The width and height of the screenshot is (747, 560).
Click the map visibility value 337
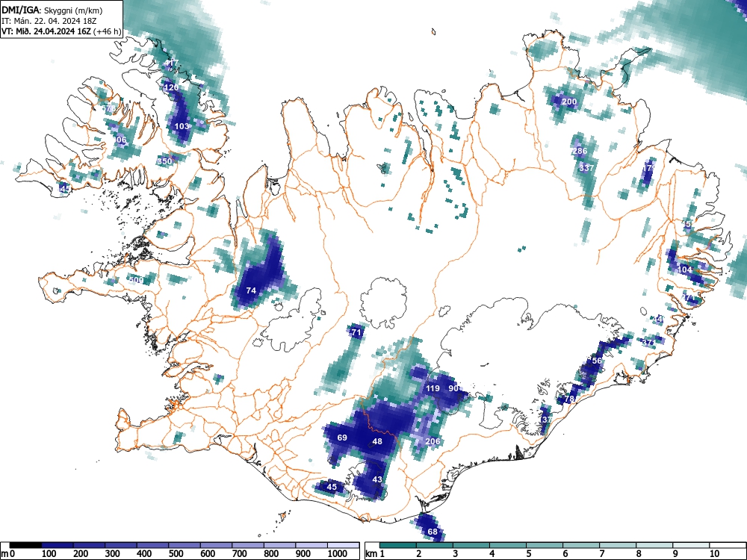[586, 168]
